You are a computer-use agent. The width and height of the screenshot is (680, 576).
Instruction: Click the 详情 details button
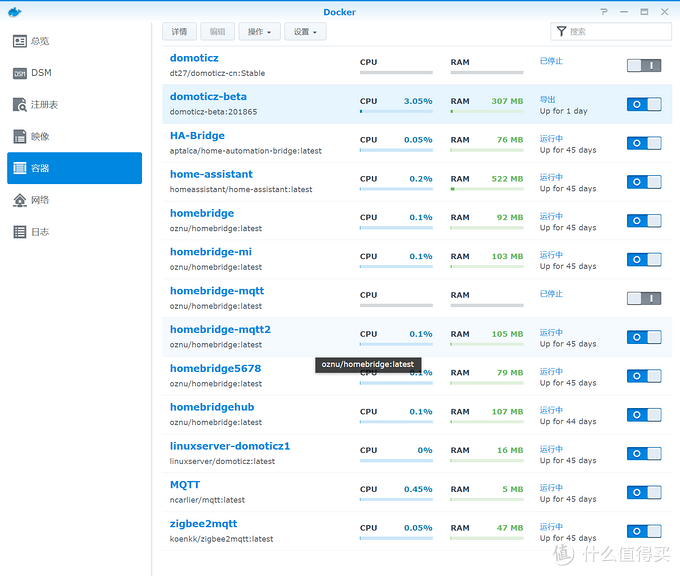coord(179,32)
